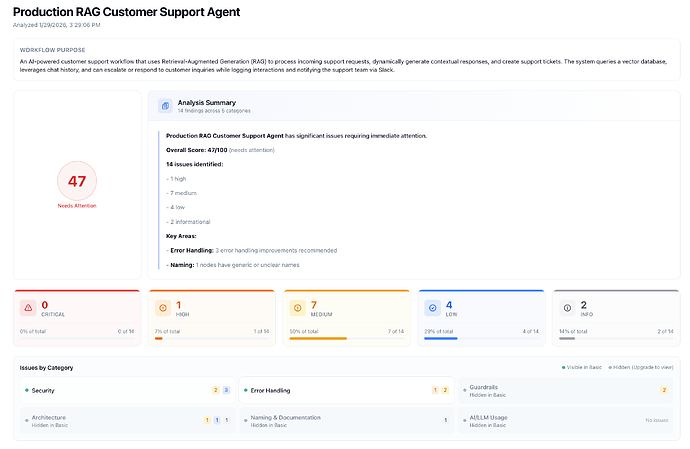Image resolution: width=690 pixels, height=449 pixels.
Task: Click the Medium severity info icon
Action: pos(297,308)
